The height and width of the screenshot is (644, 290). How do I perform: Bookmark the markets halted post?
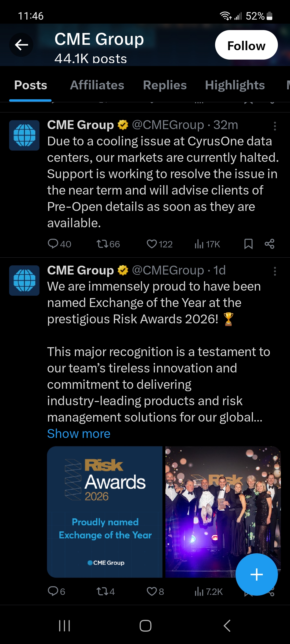[248, 244]
